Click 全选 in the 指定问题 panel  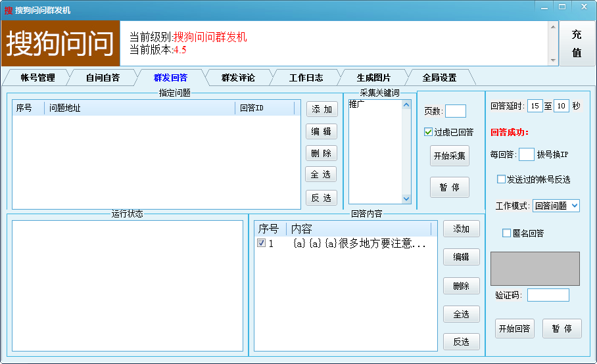pyautogui.click(x=321, y=174)
